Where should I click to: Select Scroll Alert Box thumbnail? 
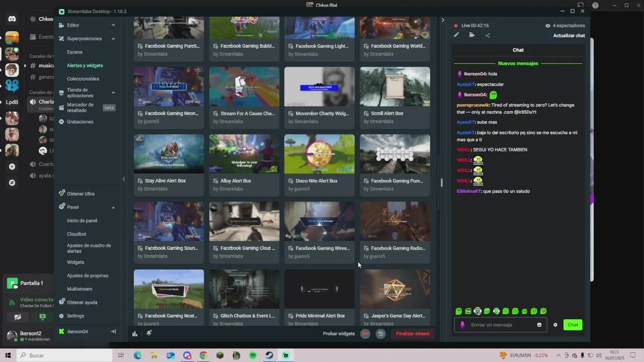tap(395, 86)
